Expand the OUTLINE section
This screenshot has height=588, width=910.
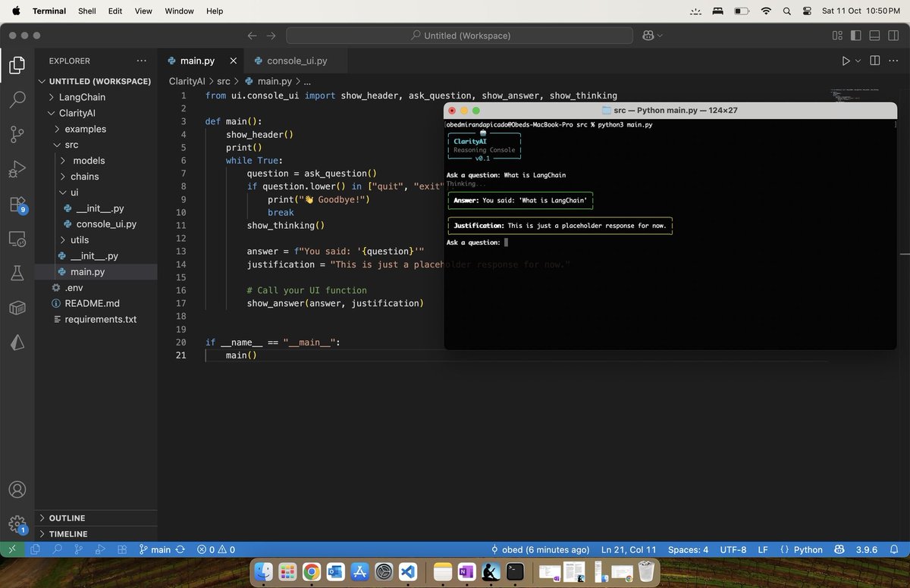[96, 518]
